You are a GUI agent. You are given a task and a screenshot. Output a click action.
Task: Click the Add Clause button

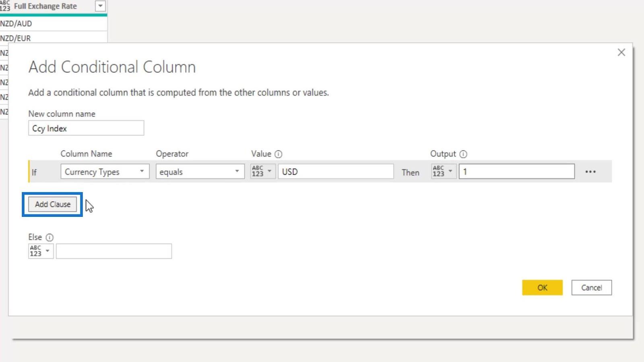point(52,204)
